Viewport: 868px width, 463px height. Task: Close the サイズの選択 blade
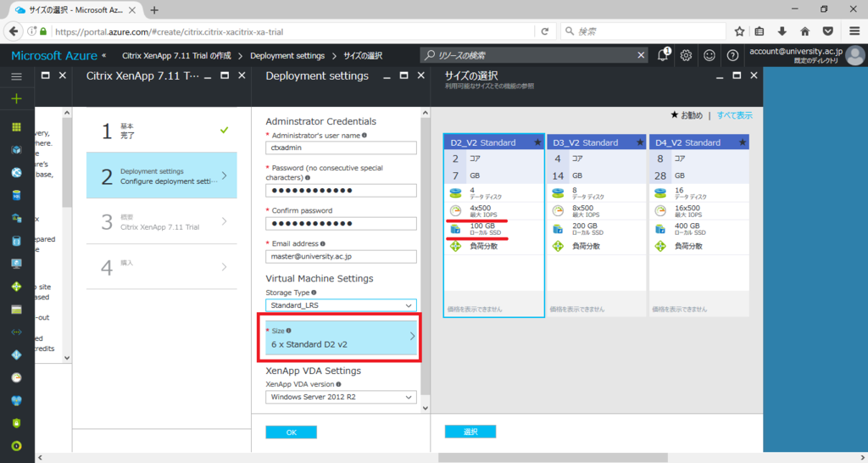[754, 75]
